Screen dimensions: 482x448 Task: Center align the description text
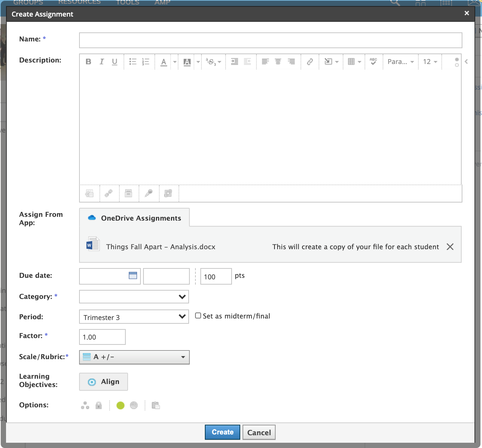click(278, 62)
